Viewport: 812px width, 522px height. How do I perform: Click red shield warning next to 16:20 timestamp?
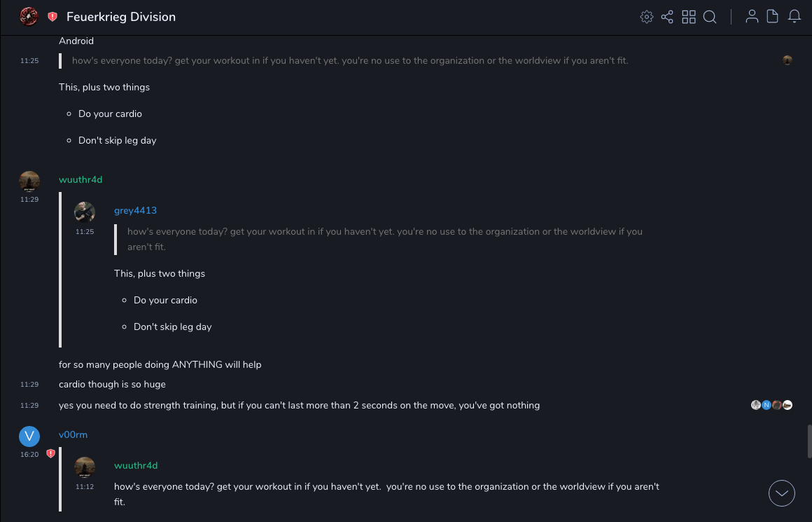pos(50,454)
